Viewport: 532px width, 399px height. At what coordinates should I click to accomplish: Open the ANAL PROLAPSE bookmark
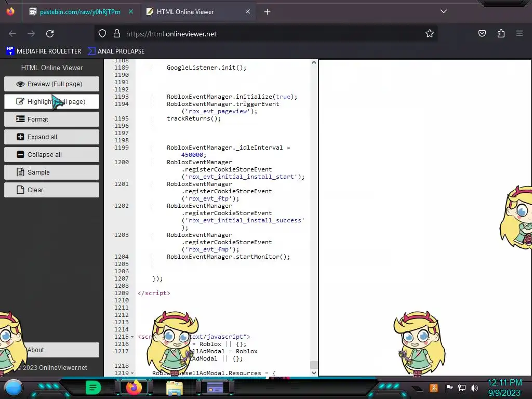tap(116, 51)
